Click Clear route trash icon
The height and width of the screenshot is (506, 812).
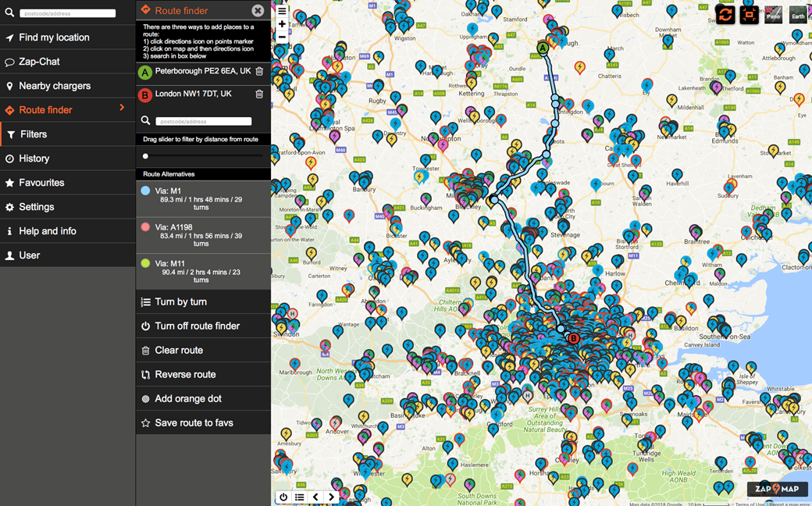pyautogui.click(x=145, y=351)
